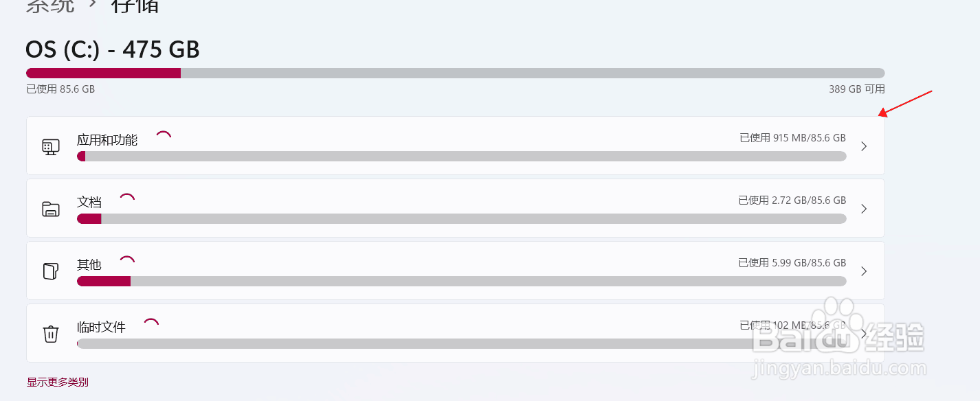This screenshot has width=980, height=401.
Task: Click the 临时文件 trash can icon
Action: (x=50, y=334)
